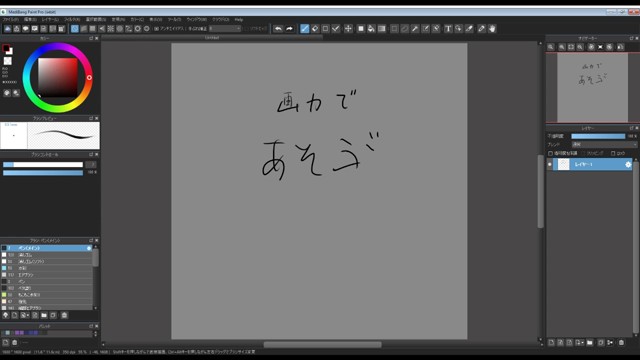Select the rectangular Select tool
The width and height of the screenshot is (640, 360).
pyautogui.click(x=394, y=29)
